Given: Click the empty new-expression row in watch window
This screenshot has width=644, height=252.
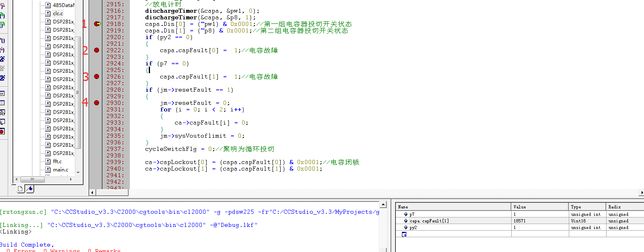Looking at the screenshot, I should pos(520,234).
